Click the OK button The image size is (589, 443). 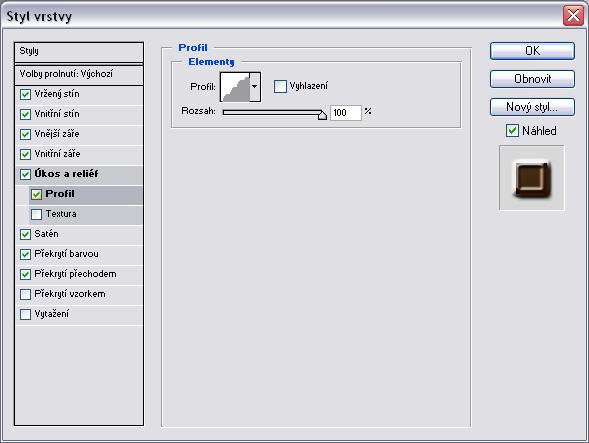(x=532, y=51)
